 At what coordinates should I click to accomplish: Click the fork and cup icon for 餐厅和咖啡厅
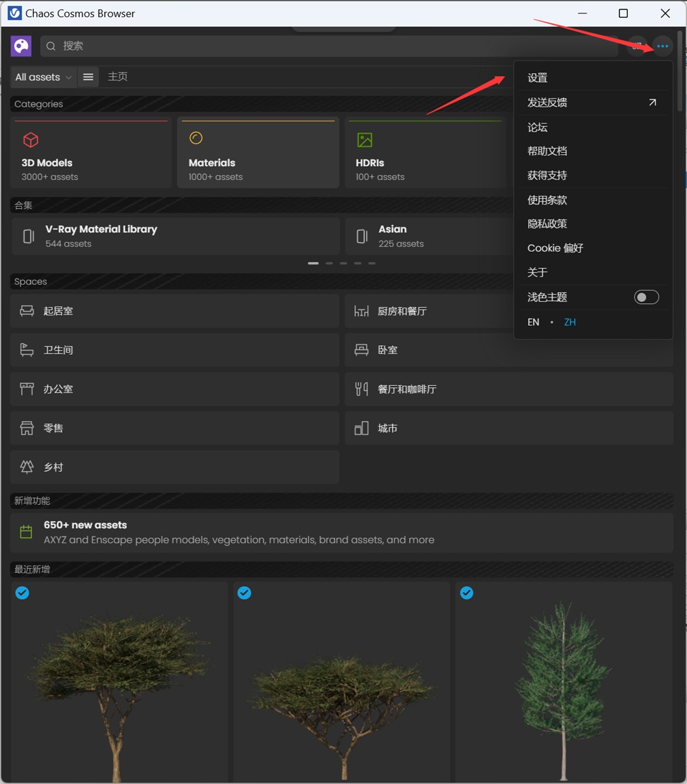click(361, 389)
